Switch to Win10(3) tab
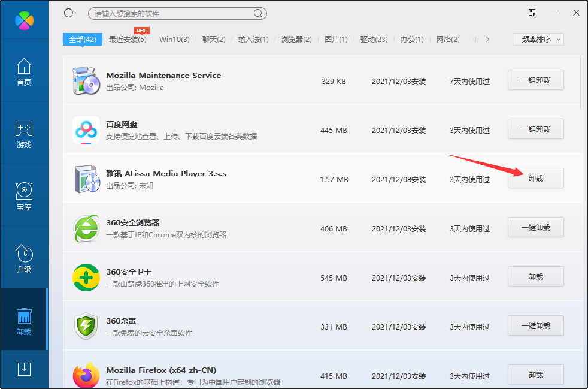The height and width of the screenshot is (389, 588). [174, 39]
